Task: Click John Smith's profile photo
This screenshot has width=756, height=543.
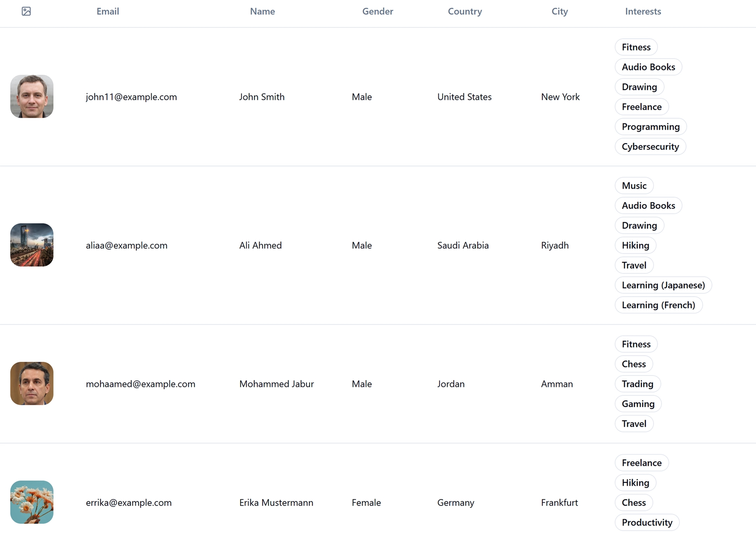Action: pyautogui.click(x=32, y=96)
